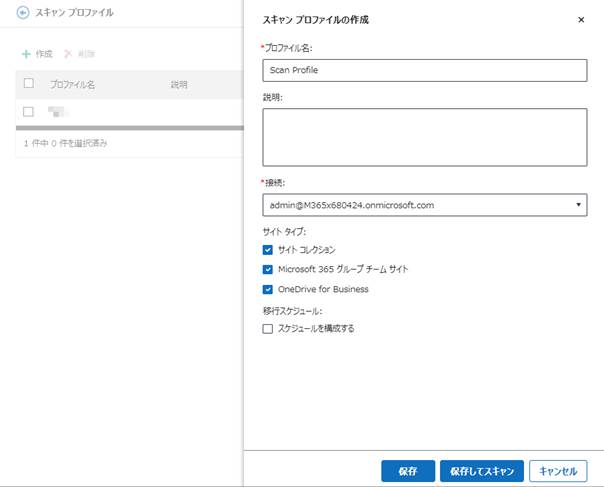The width and height of the screenshot is (604, 487).
Task: Click the プロファイル名 column header
Action: coord(72,84)
